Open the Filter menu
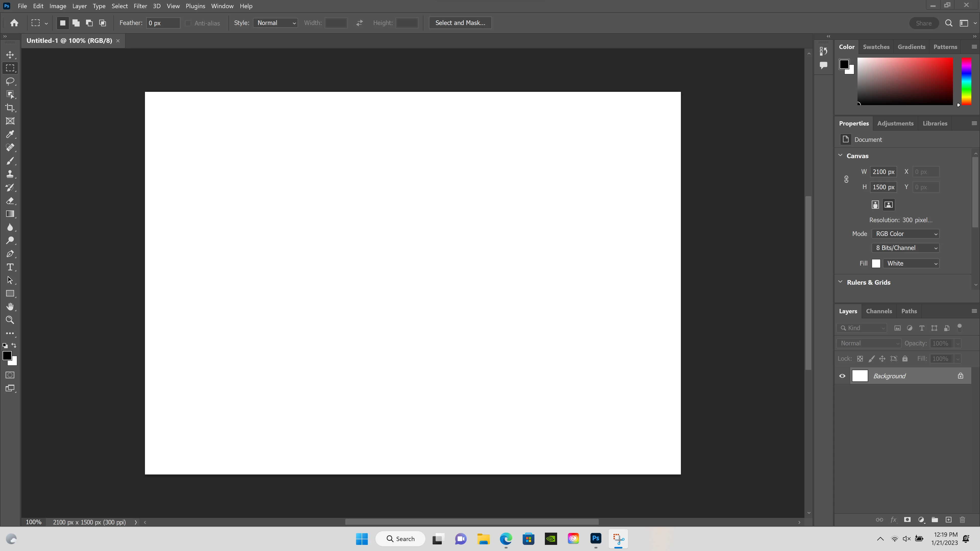 (140, 6)
